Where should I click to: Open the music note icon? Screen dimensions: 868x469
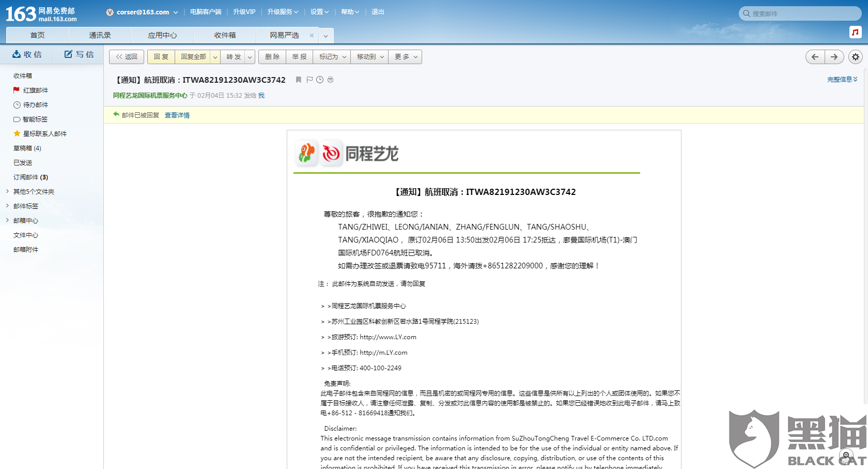[855, 32]
